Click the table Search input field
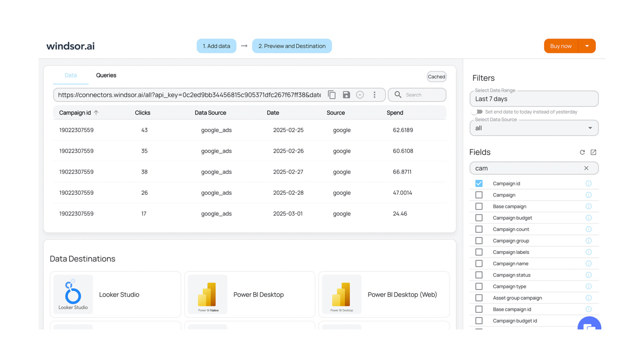 (x=417, y=95)
